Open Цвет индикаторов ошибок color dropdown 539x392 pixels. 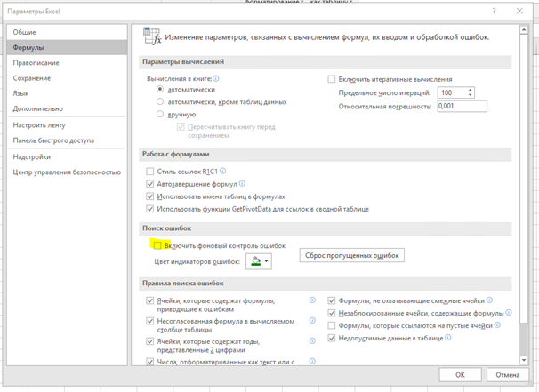pos(259,261)
